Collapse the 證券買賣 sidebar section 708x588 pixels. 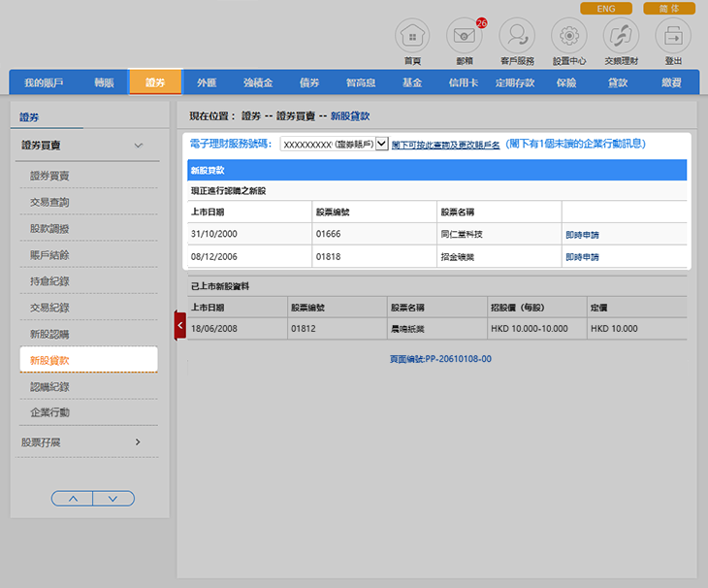(x=138, y=146)
